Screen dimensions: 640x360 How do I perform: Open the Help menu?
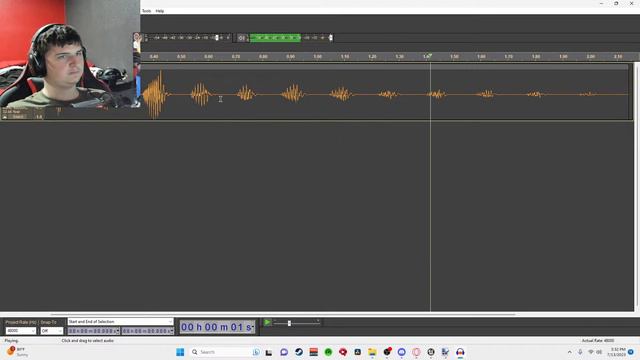pyautogui.click(x=160, y=11)
